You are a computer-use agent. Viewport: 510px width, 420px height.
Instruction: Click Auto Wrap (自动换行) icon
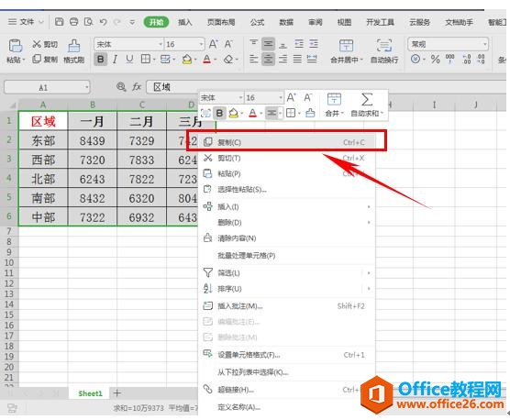click(384, 46)
